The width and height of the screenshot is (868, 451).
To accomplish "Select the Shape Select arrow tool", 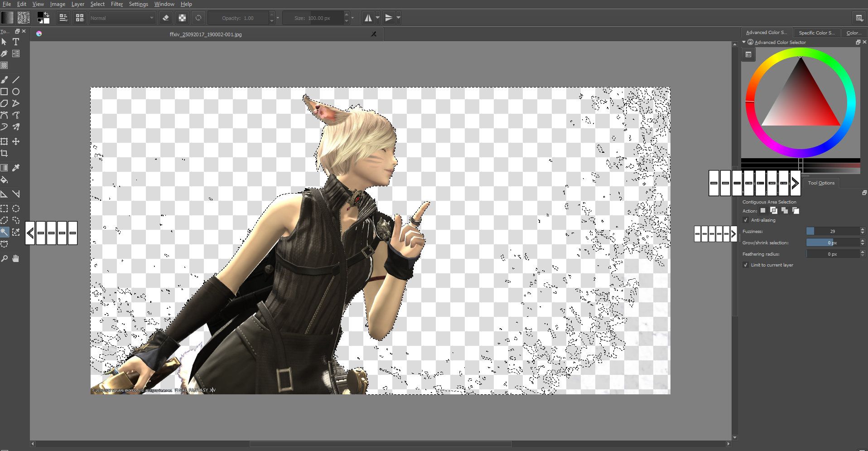I will click(x=4, y=42).
